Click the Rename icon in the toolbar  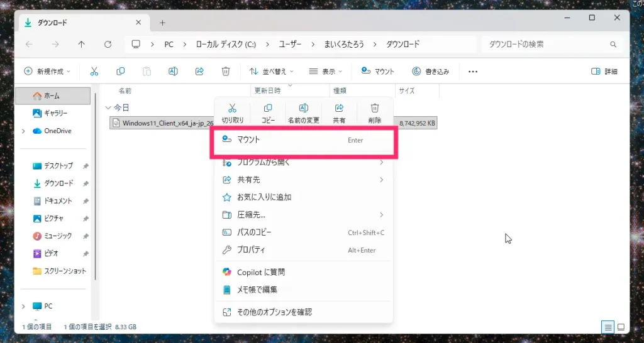point(173,72)
